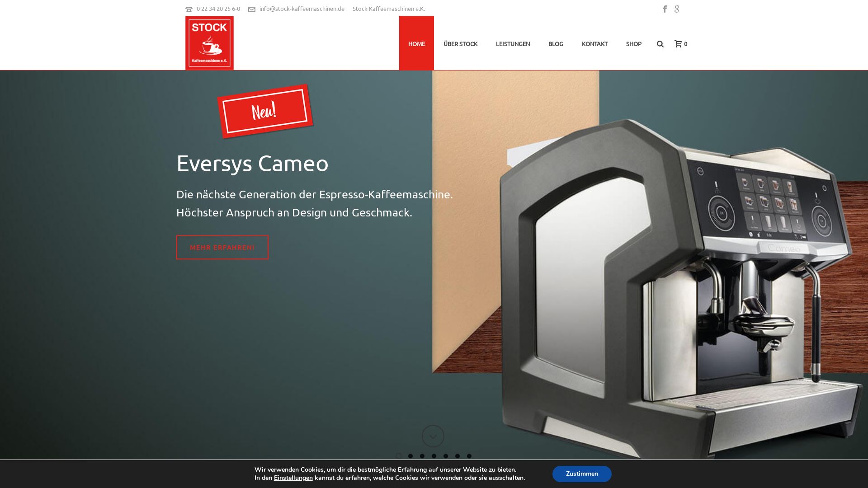Select the fifth slider dot

(x=446, y=456)
